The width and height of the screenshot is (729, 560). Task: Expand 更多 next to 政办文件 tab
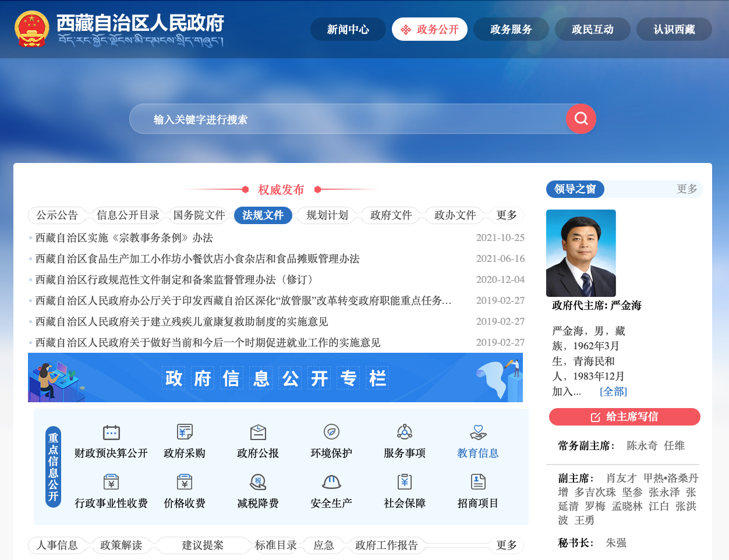pyautogui.click(x=507, y=215)
